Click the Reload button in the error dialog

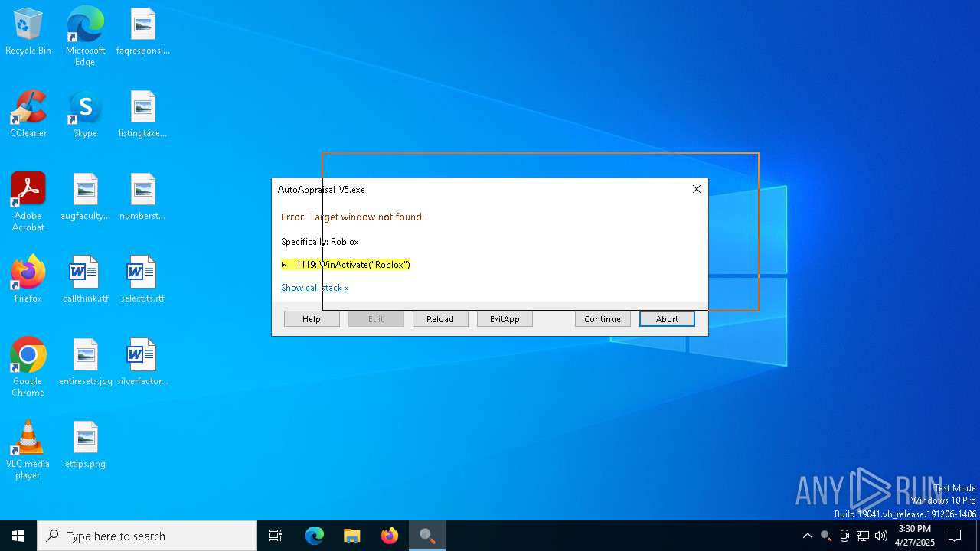[440, 319]
